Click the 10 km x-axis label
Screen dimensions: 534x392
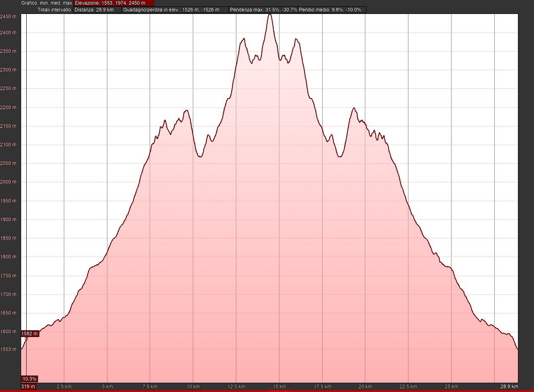coord(193,387)
